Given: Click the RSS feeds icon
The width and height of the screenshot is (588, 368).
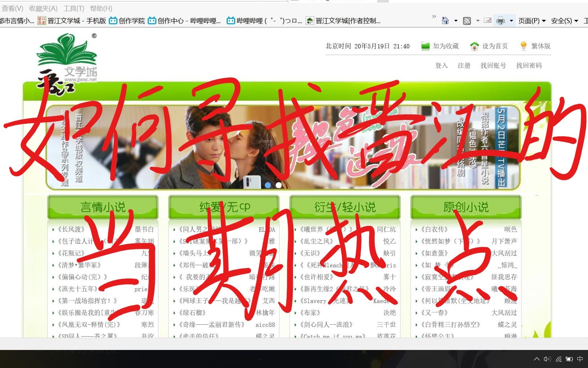Looking at the screenshot, I should [467, 21].
